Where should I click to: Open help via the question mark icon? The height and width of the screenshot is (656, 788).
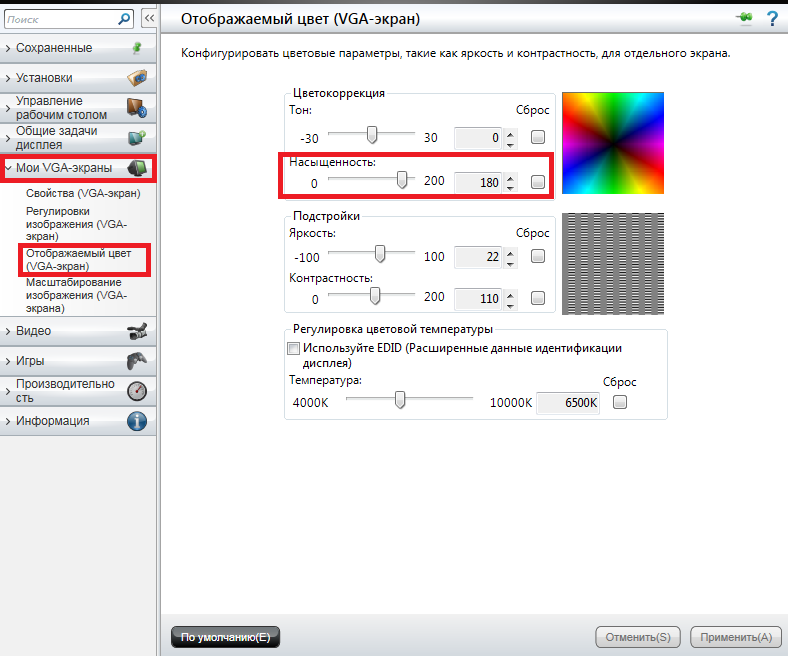pyautogui.click(x=772, y=19)
